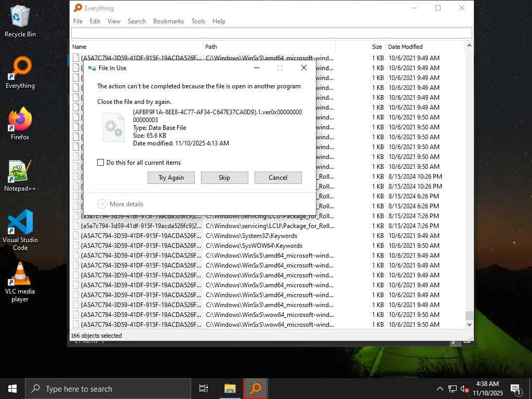Click the file name {AFBF9F1A-8EE8-4C77... in dialog
532x399 pixels.
pyautogui.click(x=218, y=116)
